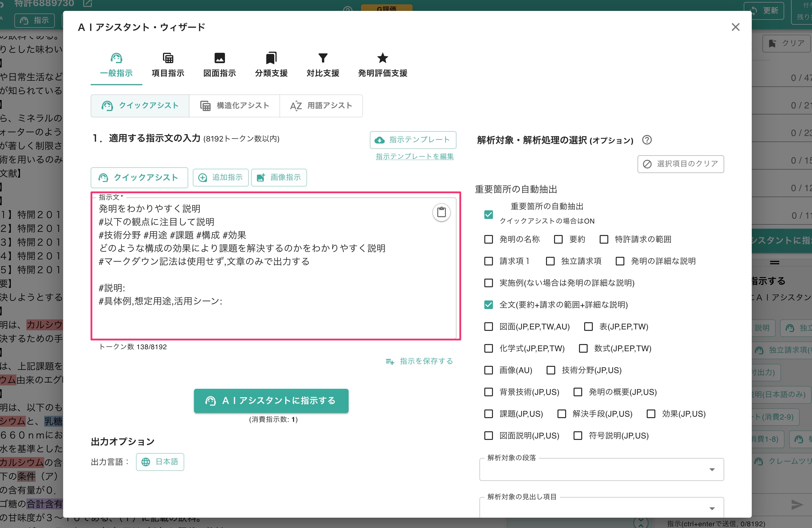Click the 追加指示 button
Screen dimensions: 812x528
220,177
